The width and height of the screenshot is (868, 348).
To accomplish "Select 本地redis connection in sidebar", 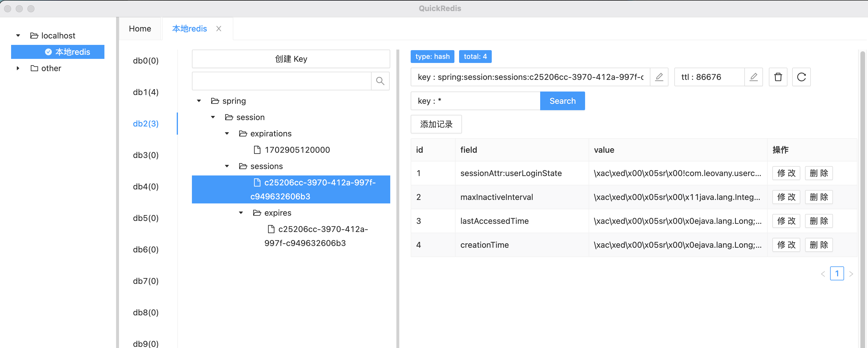I will tap(58, 52).
